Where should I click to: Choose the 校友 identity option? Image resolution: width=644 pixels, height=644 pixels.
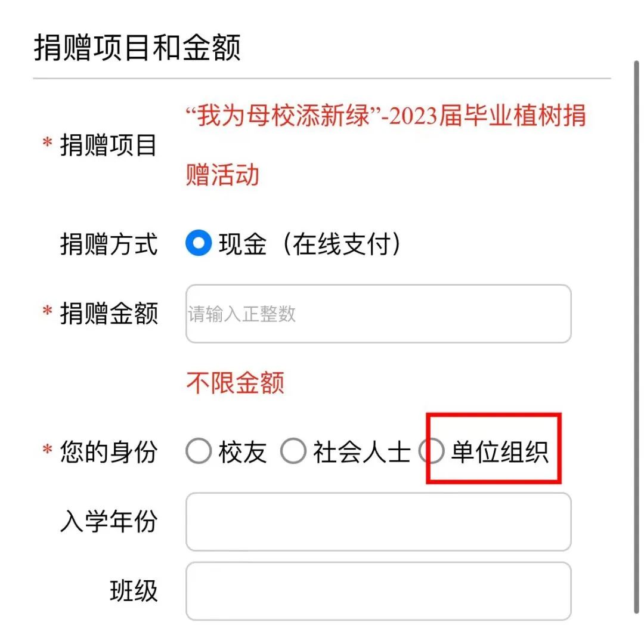click(x=199, y=452)
